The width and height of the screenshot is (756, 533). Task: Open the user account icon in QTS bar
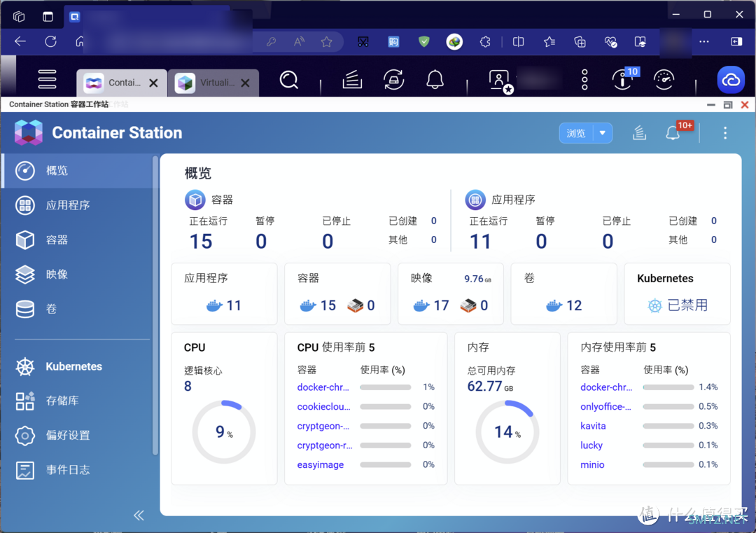click(500, 81)
